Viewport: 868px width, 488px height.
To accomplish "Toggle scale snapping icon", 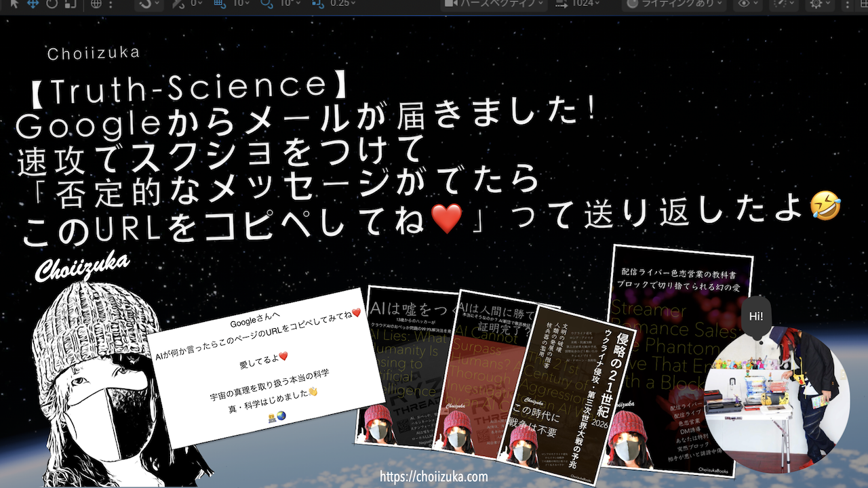I will point(318,3).
